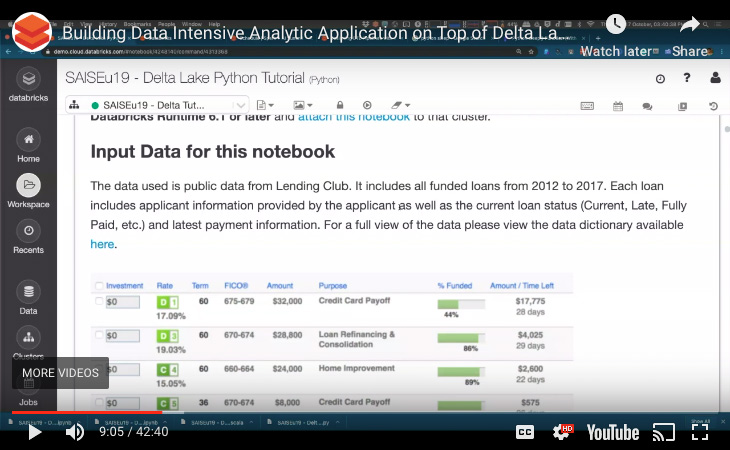This screenshot has height=450, width=730.
Task: Click the 44% funded progress bar
Action: [461, 304]
